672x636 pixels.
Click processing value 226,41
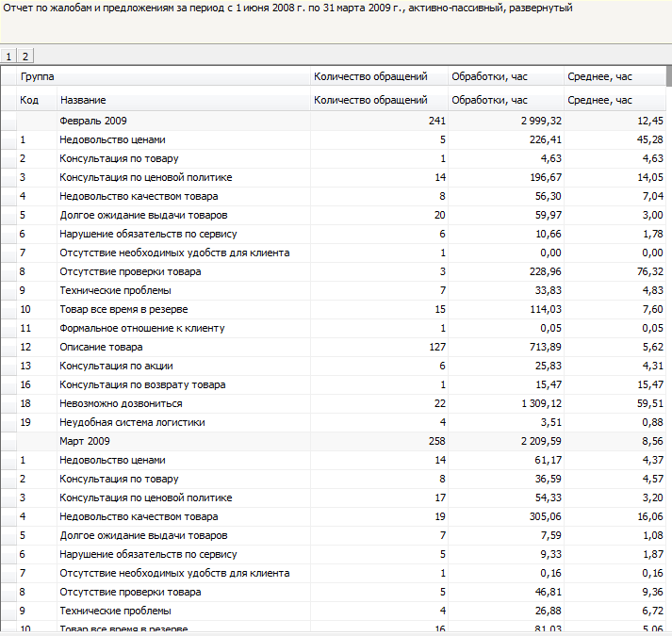tap(546, 139)
